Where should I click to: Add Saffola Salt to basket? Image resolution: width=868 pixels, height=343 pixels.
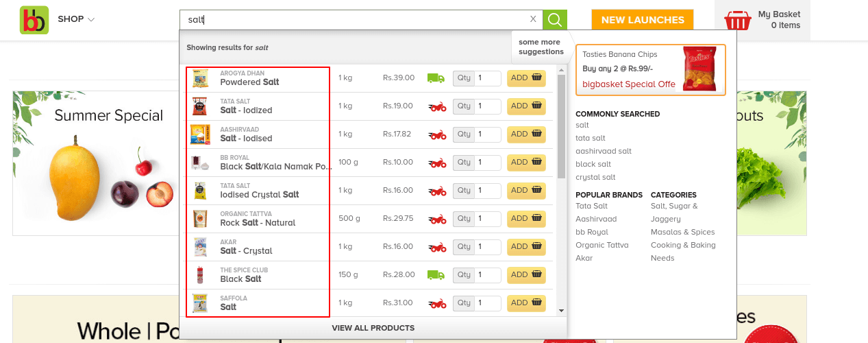526,303
